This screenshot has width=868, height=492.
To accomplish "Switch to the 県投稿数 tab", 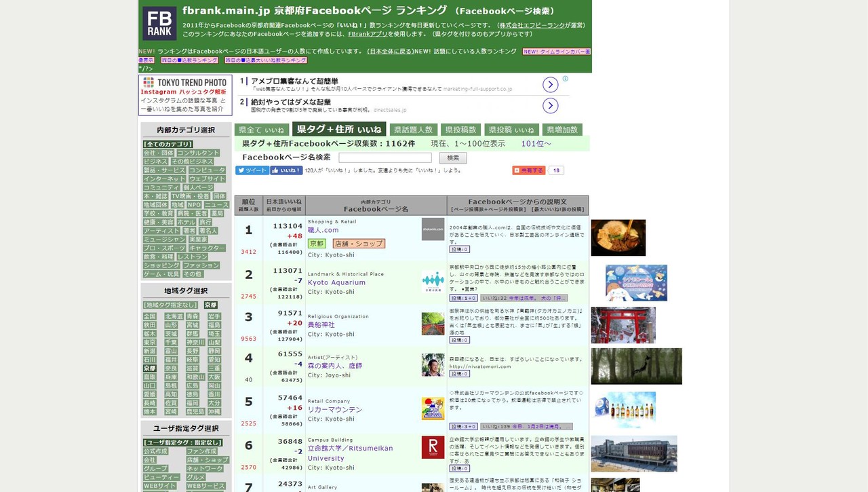I will [461, 130].
